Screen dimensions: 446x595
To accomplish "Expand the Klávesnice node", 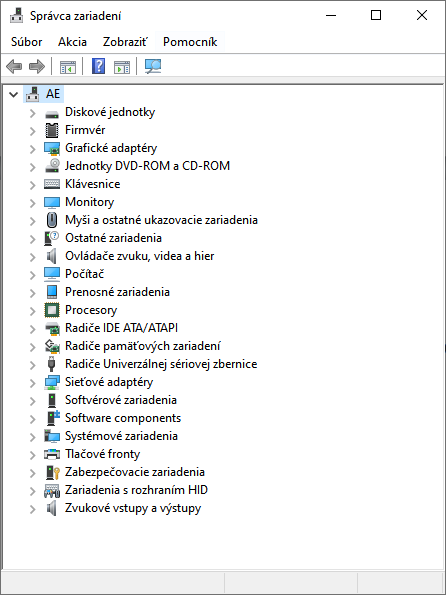I will tap(33, 185).
